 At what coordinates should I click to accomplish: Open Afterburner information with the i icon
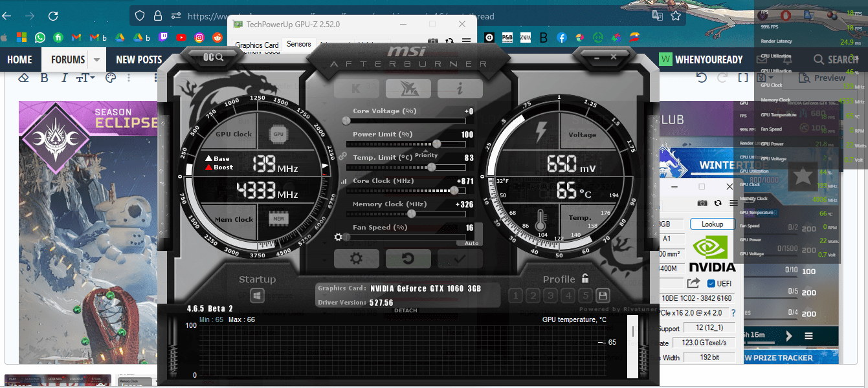[460, 88]
